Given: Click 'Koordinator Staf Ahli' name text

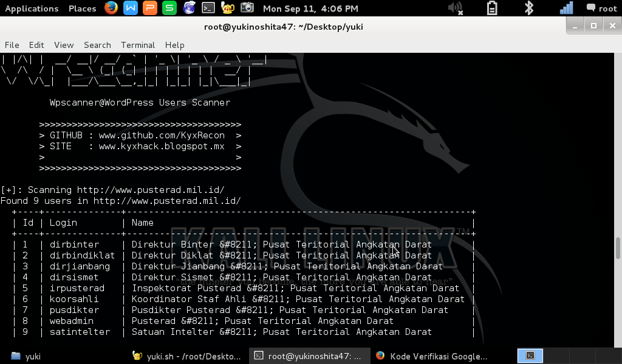Looking at the screenshot, I should (x=189, y=299).
